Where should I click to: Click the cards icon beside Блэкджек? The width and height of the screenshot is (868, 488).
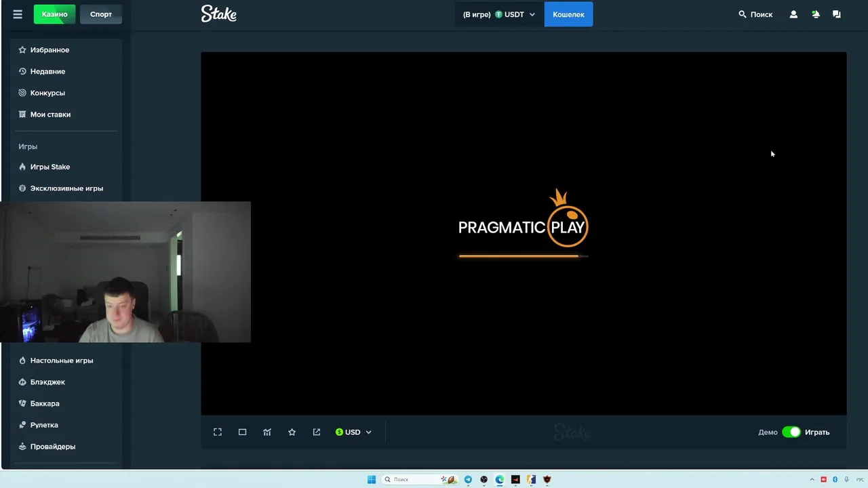22,382
